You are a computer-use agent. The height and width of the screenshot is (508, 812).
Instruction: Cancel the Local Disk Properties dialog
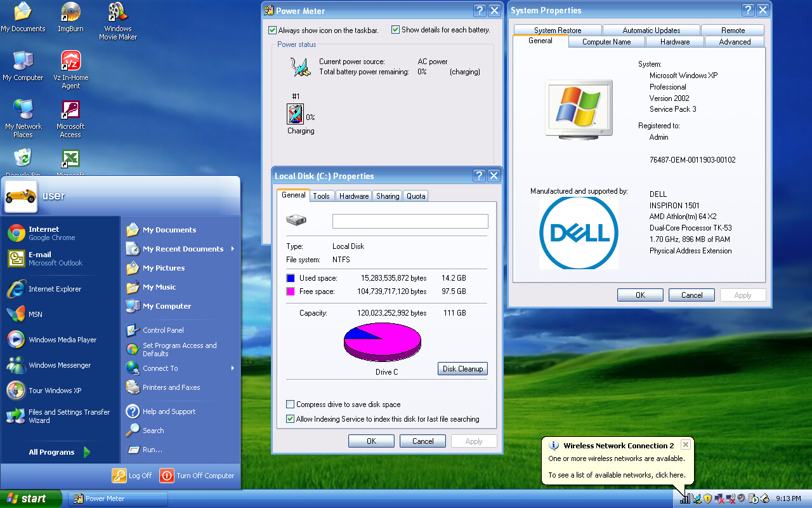[422, 441]
